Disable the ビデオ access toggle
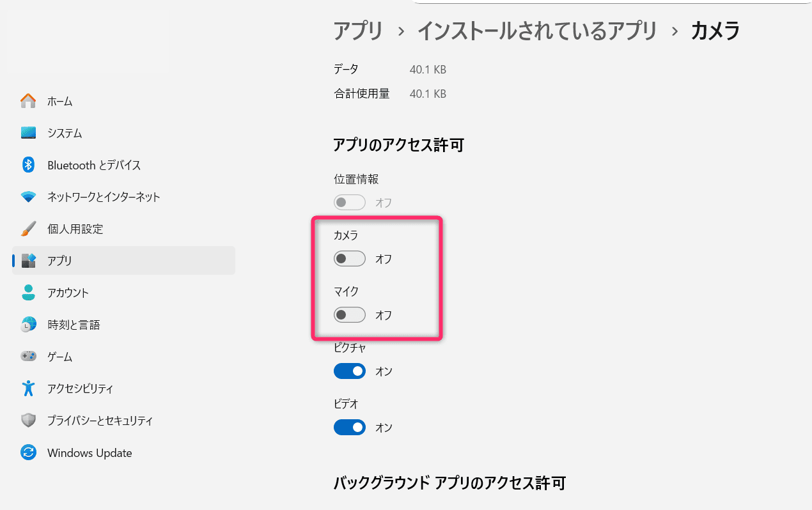812x510 pixels. coord(349,427)
